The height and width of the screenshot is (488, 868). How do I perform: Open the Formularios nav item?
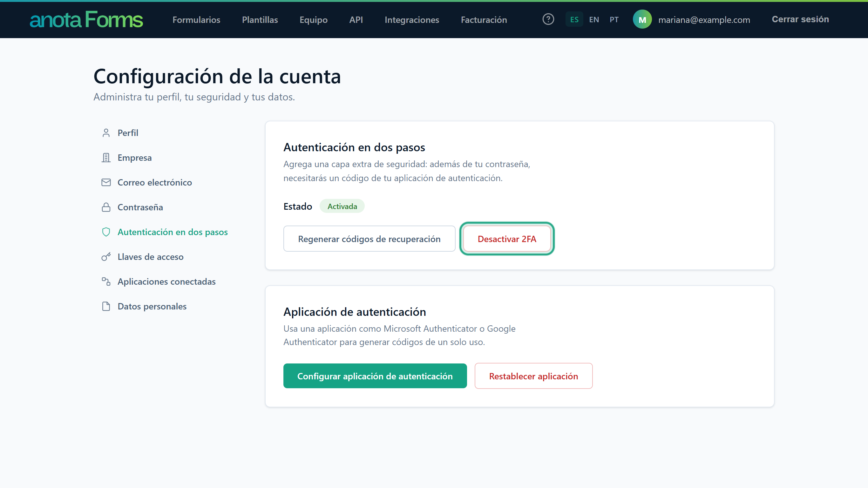(196, 20)
